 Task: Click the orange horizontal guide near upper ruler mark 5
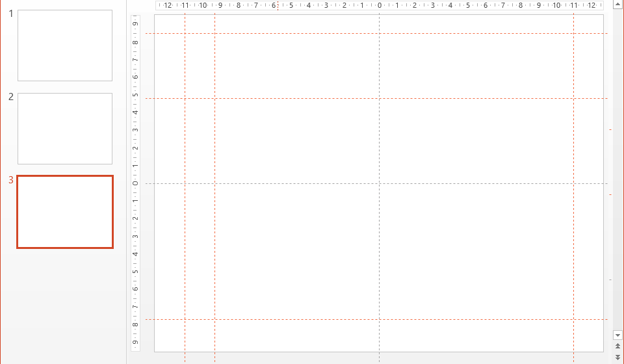click(376, 98)
